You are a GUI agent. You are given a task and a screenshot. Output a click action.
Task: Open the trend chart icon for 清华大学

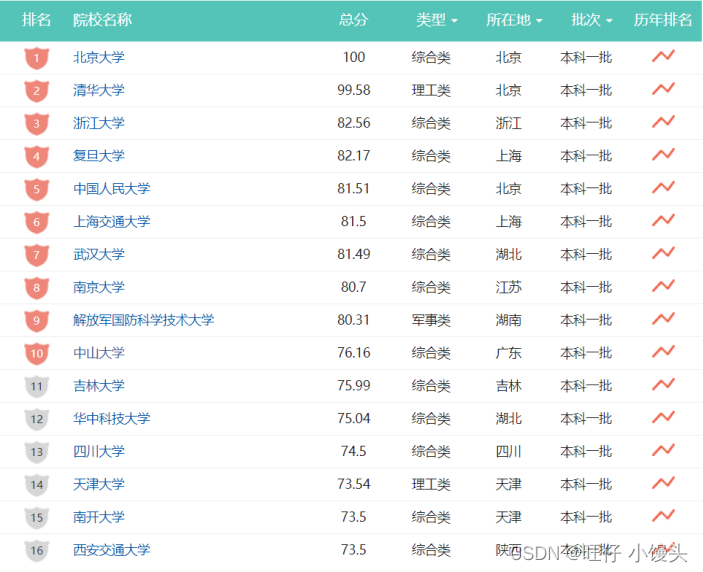[663, 89]
